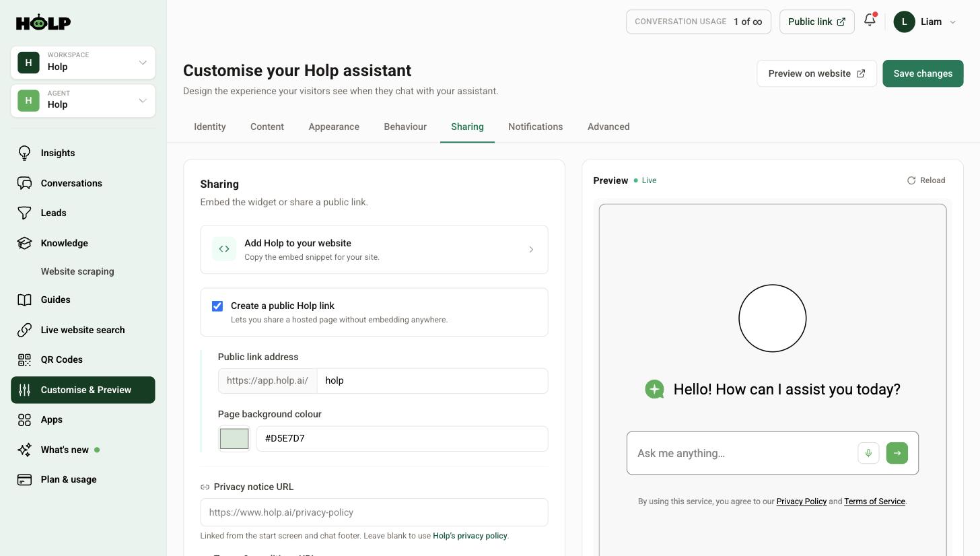This screenshot has width=980, height=556.
Task: Open Privacy Policy link in preview
Action: click(x=801, y=501)
